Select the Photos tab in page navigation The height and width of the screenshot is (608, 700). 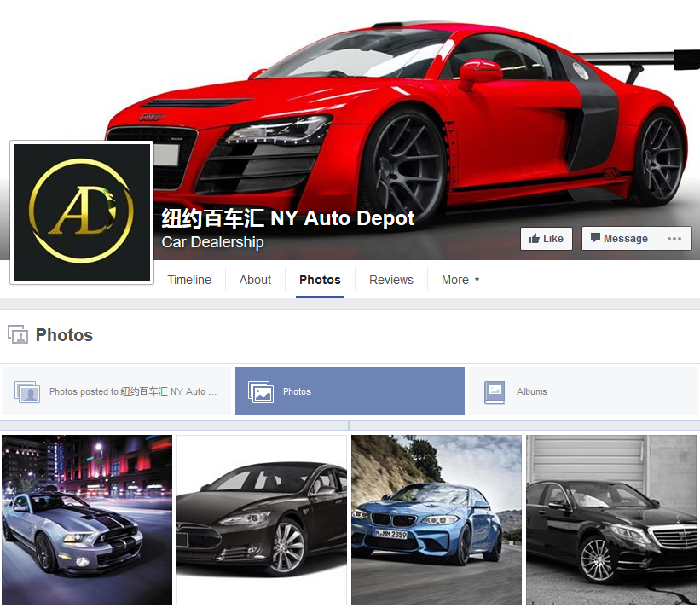(320, 280)
